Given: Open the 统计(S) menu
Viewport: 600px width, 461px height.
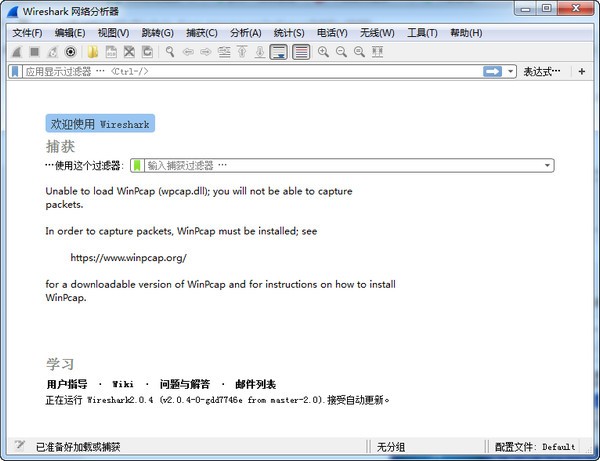Looking at the screenshot, I should [x=290, y=32].
